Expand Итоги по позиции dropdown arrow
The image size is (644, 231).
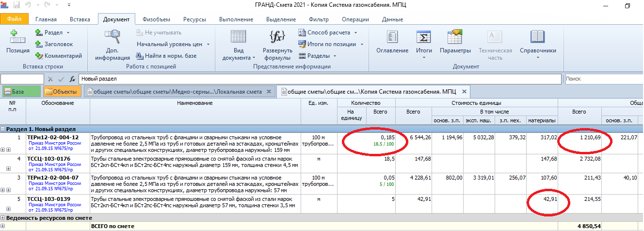361,44
